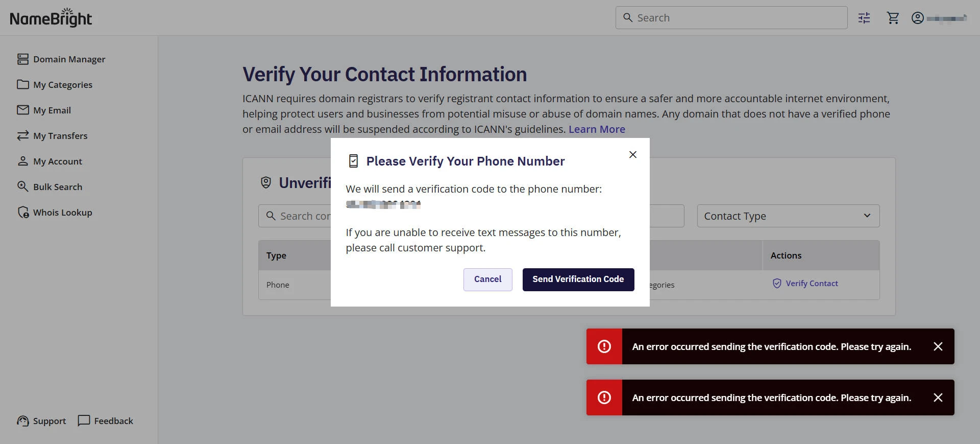This screenshot has height=444, width=980.
Task: Expand the Contact Type dropdown
Action: (788, 216)
